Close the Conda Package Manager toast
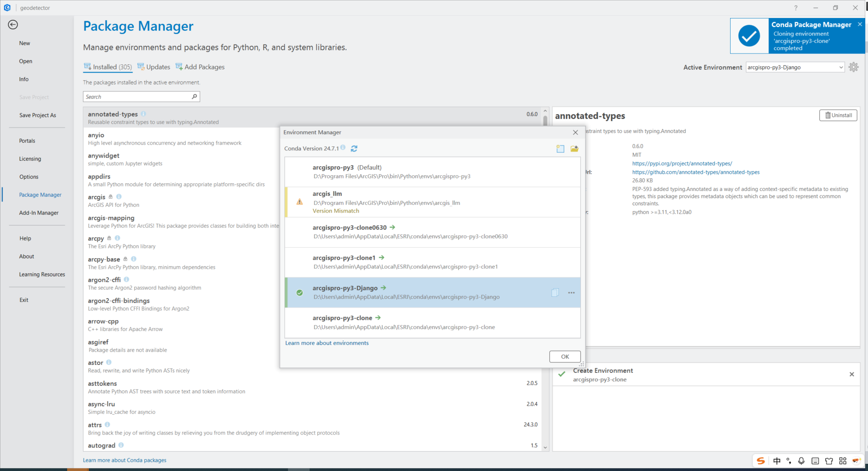Viewport: 868px width, 471px height. click(860, 24)
